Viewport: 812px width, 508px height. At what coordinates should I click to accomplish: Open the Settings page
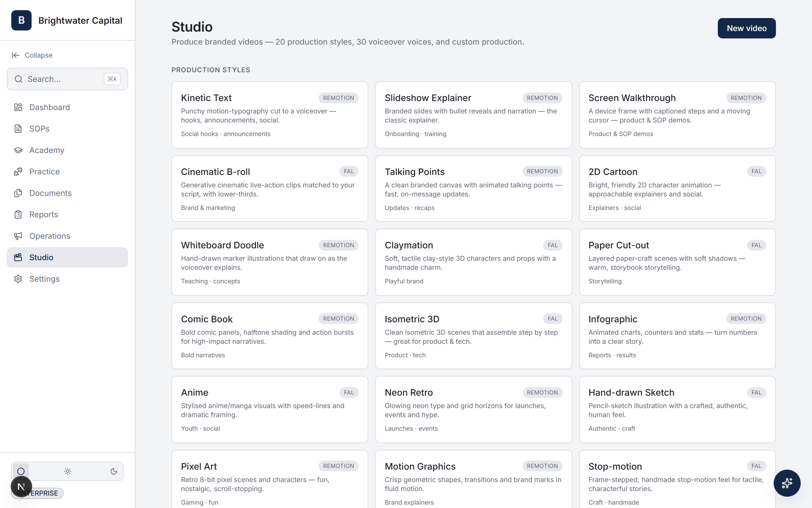[x=67, y=279]
